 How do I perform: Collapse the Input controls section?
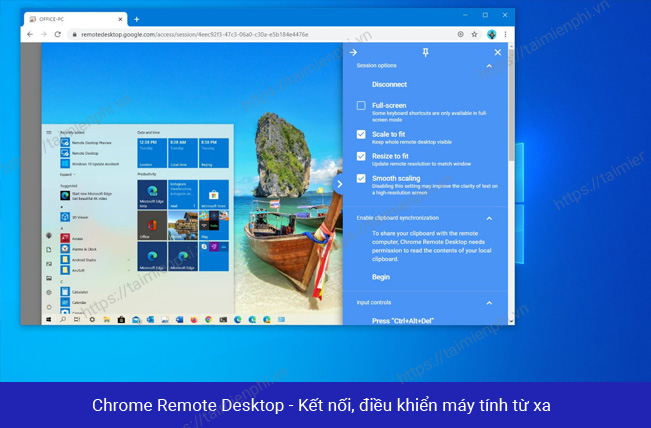489,302
